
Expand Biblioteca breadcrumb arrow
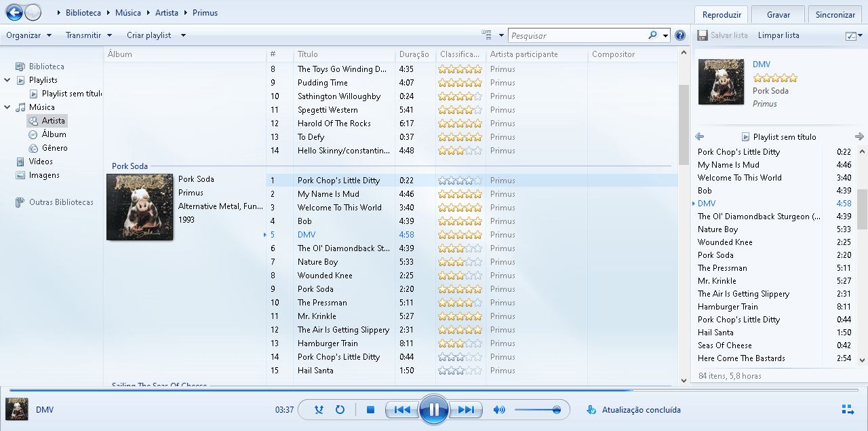[108, 13]
